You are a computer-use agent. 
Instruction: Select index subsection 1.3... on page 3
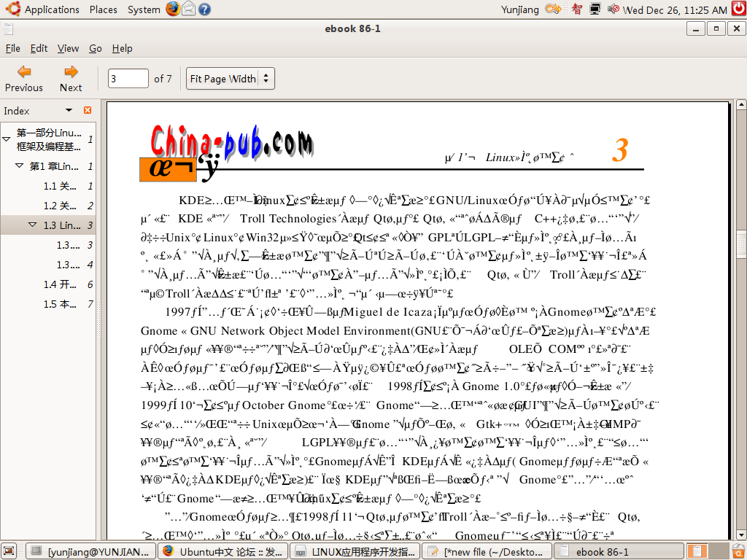tap(68, 245)
